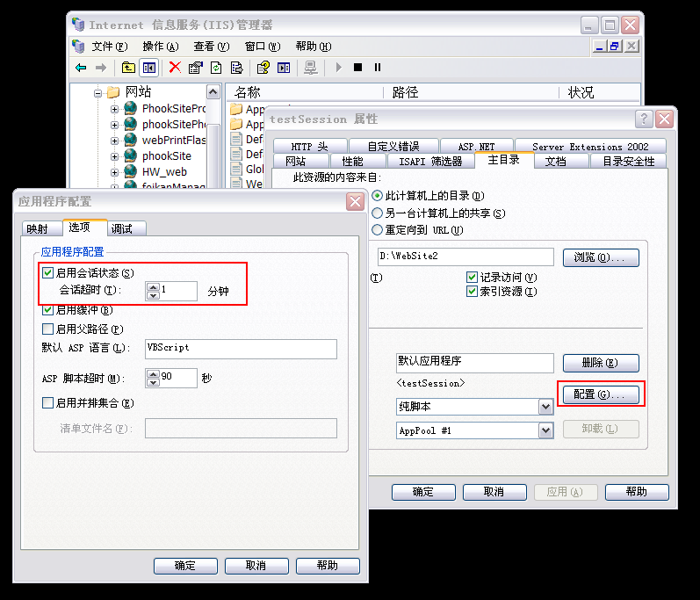Enable 启用并排集合 checkbox
This screenshot has width=700, height=600.
(47, 402)
